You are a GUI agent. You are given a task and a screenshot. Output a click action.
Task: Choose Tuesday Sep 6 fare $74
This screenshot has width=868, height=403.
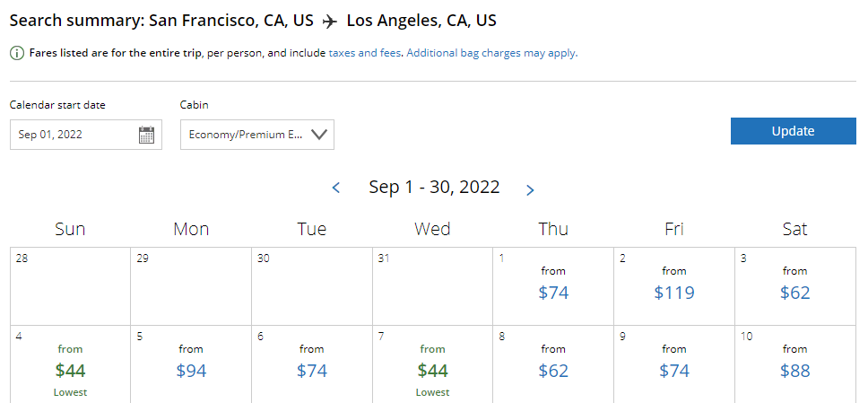click(312, 370)
